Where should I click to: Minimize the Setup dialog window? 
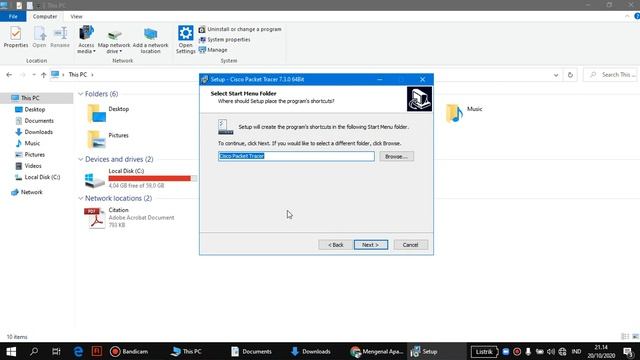coord(380,80)
